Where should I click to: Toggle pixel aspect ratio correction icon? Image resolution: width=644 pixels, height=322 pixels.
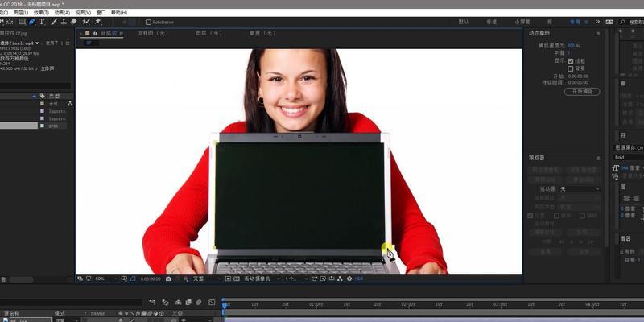click(314, 279)
